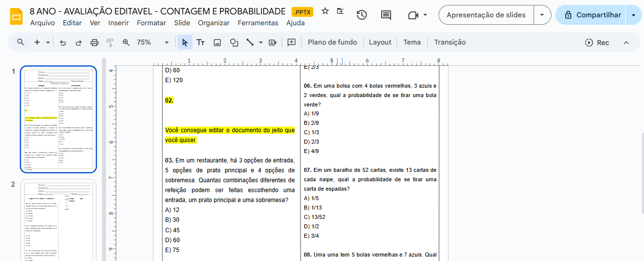Add a comment toolbar icon

point(292,43)
